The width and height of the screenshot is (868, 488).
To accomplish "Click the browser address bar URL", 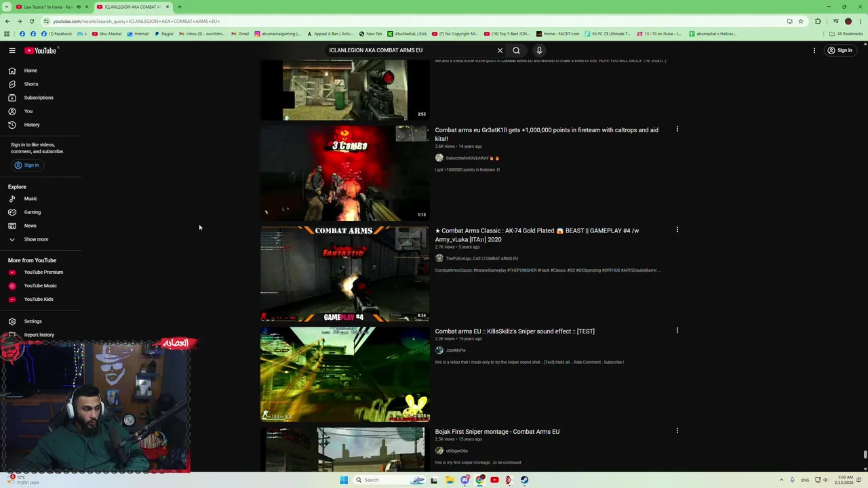I will (136, 21).
